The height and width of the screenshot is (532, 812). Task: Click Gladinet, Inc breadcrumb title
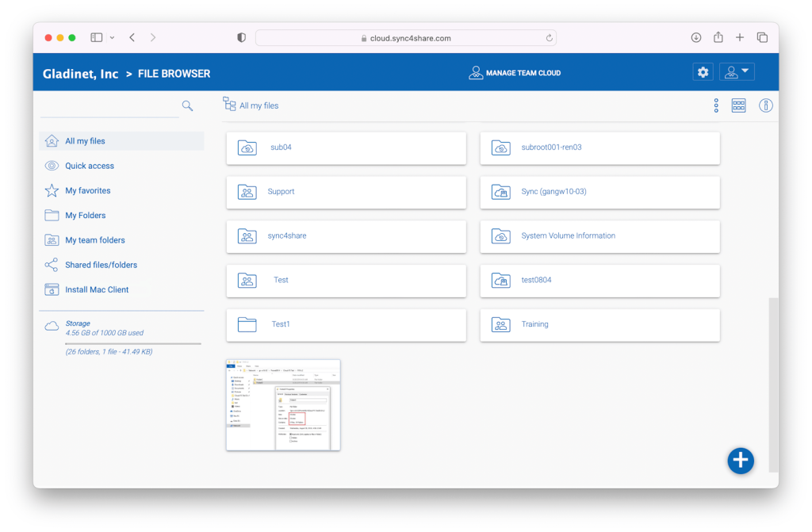point(80,74)
